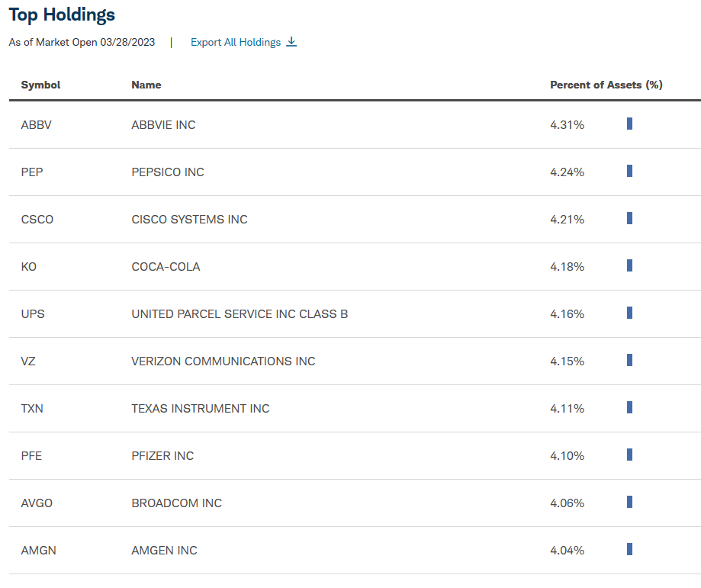Click the BROADCOM INC name
Viewport: 701px width, 588px height.
(x=177, y=503)
